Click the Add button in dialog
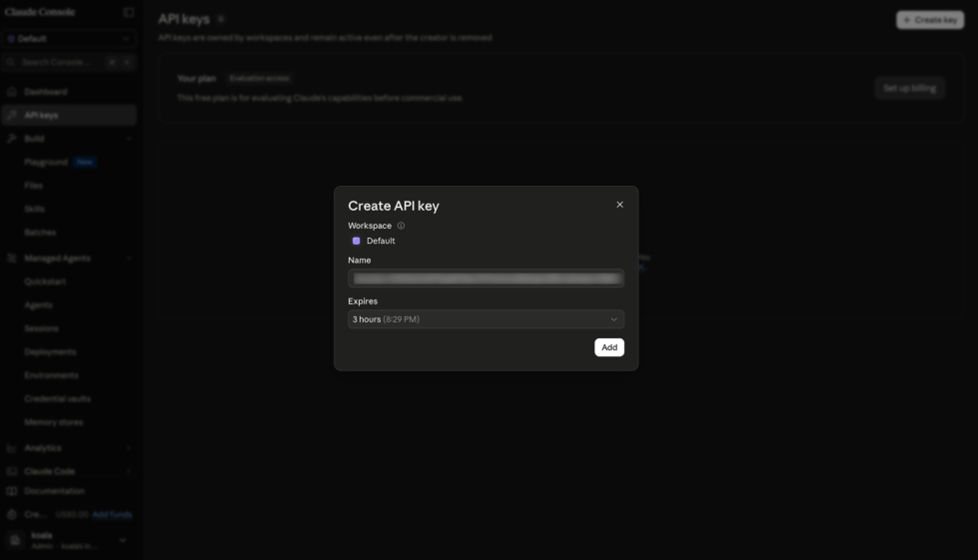The image size is (978, 560). tap(608, 347)
